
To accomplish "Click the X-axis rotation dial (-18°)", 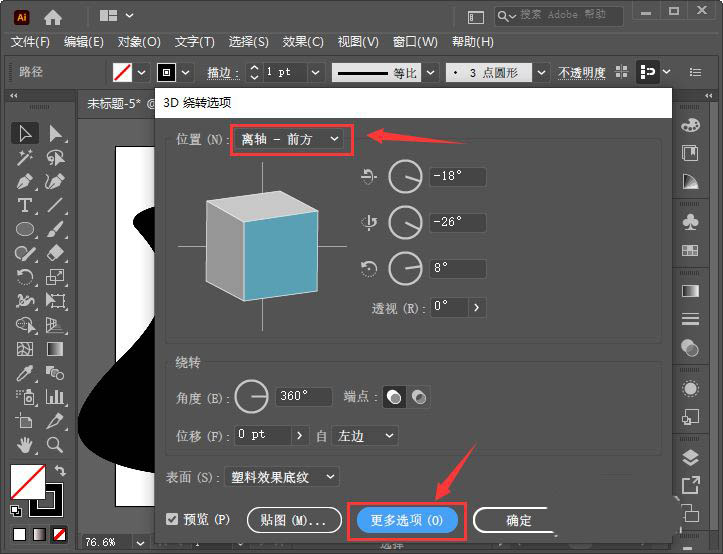I will 405,176.
